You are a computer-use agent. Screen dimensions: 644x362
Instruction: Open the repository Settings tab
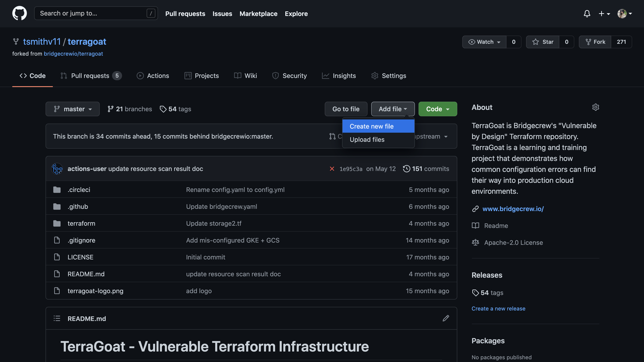388,76
